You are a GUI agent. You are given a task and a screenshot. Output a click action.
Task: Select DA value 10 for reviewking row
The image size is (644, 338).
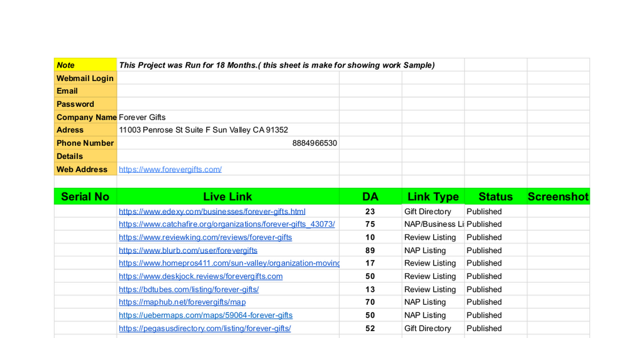(x=370, y=237)
